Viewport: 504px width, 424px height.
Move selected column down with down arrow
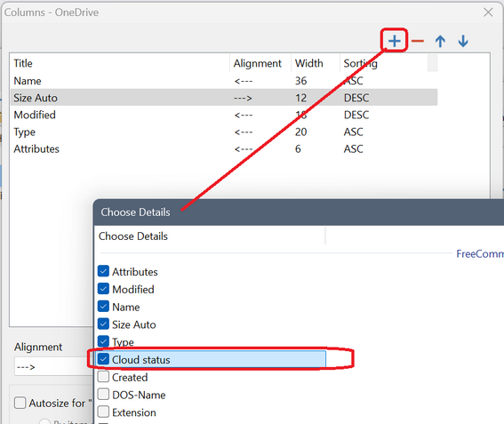click(x=463, y=41)
